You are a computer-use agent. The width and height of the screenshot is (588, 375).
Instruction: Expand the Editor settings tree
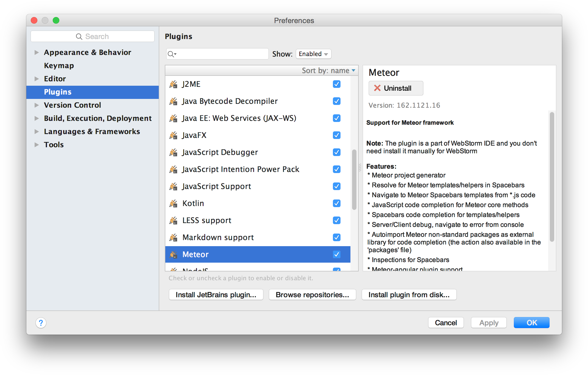37,79
